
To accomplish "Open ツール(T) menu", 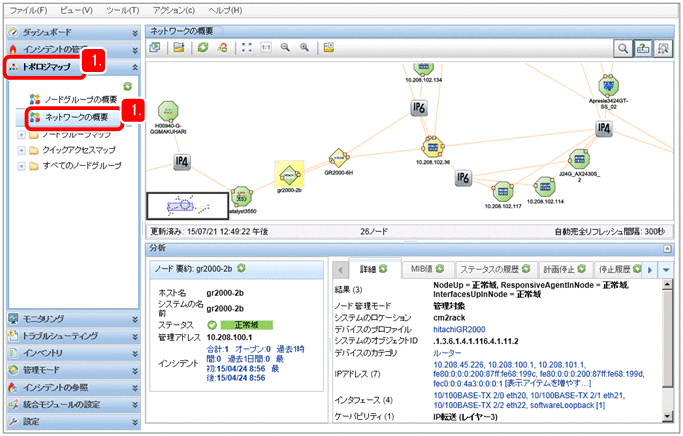I will [122, 10].
